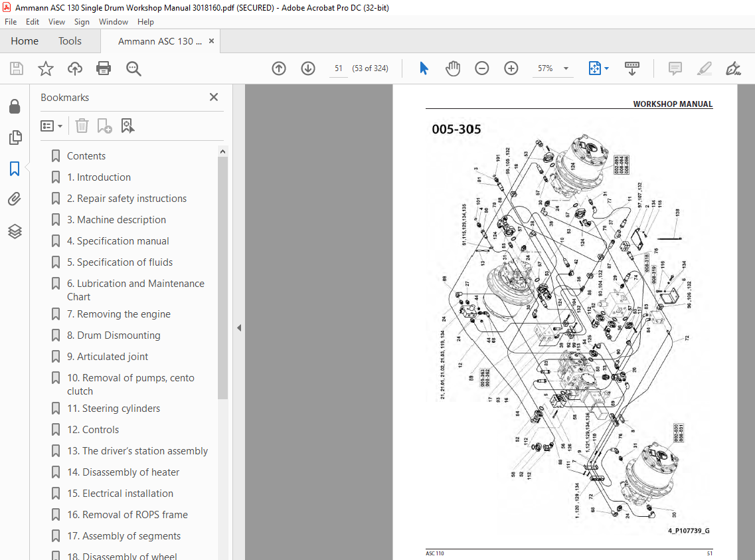
Task: Open 5. Specification of fluids bookmark
Action: 120,262
